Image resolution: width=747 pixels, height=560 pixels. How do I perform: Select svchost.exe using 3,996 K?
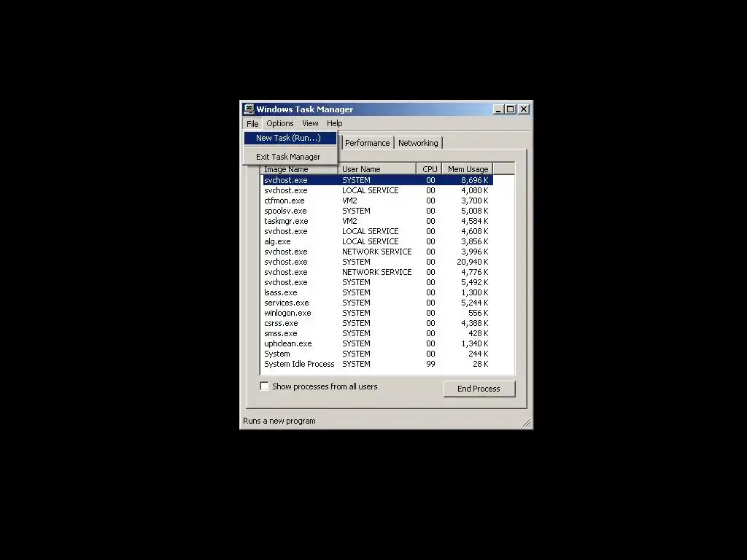(x=377, y=252)
